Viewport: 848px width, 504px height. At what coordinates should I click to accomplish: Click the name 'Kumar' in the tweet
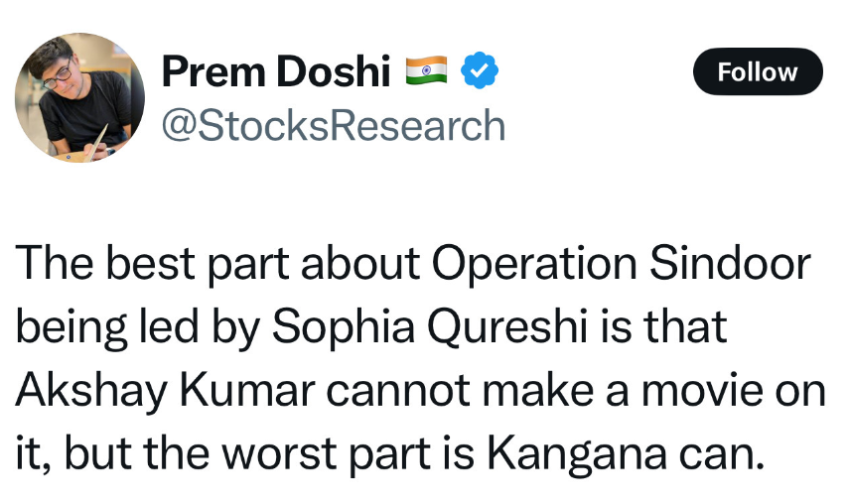tap(246, 389)
